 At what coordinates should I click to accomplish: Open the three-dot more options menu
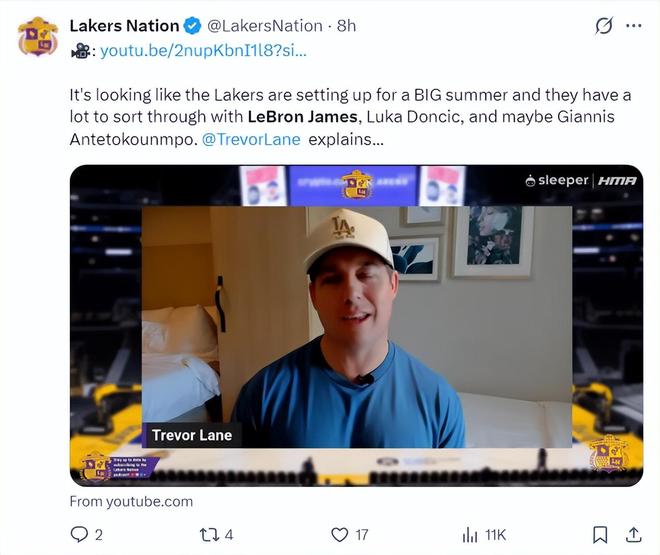633,26
